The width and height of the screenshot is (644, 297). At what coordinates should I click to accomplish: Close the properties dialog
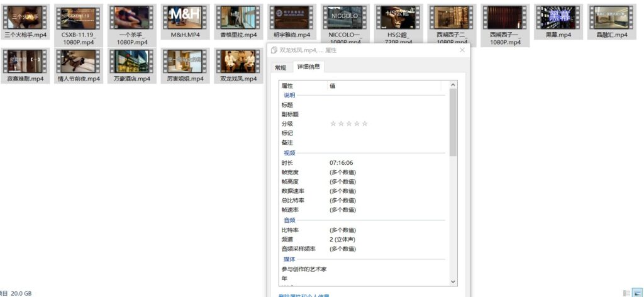[x=462, y=50]
